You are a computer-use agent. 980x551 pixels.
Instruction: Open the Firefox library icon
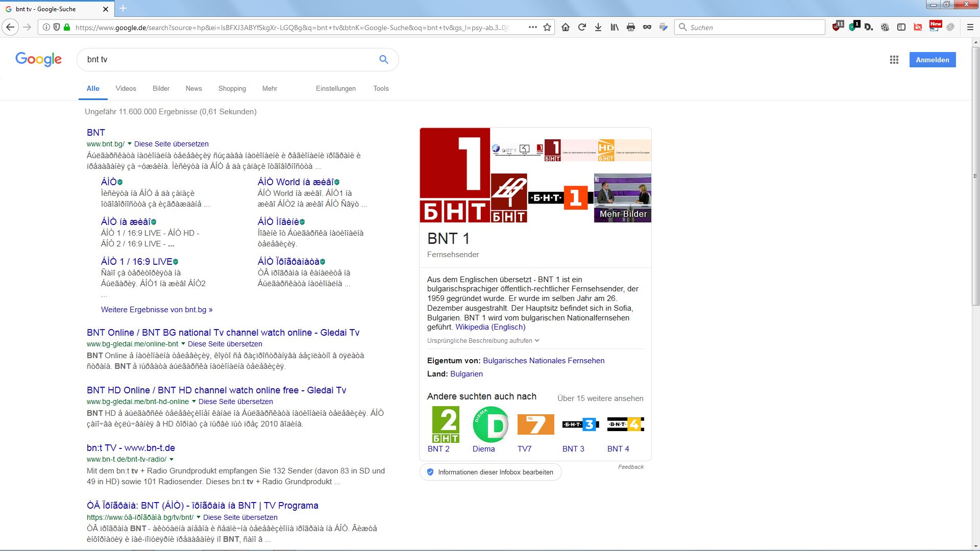coord(615,28)
